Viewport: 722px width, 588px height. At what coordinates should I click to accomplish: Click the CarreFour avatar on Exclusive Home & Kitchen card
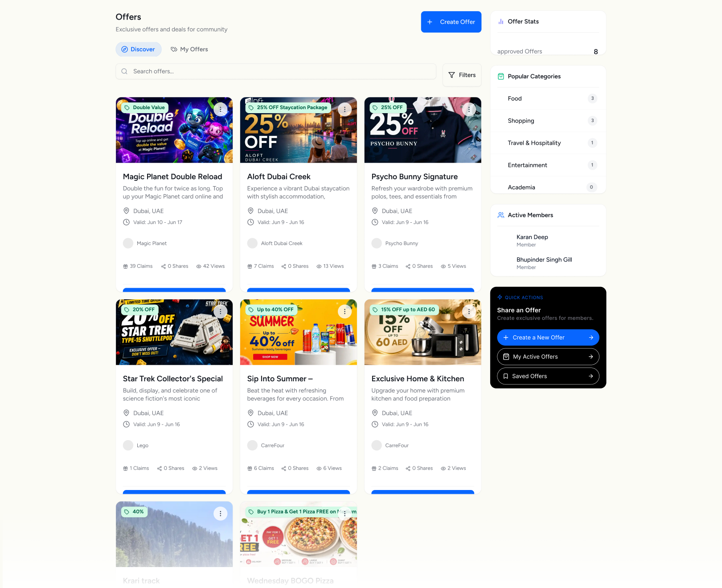[x=377, y=445]
